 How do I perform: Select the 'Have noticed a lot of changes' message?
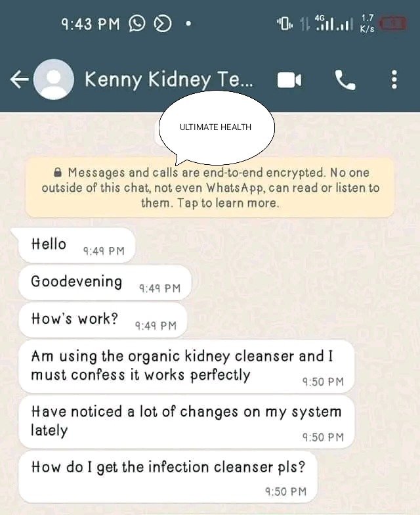coord(186,422)
